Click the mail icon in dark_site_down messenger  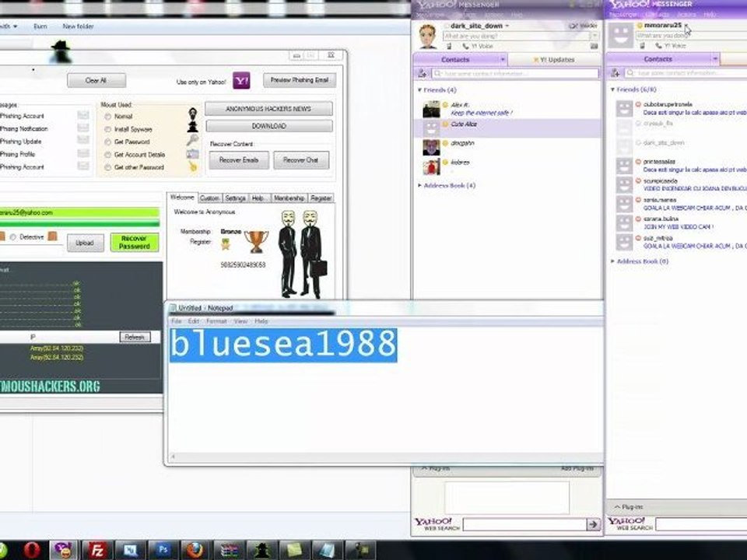click(x=594, y=46)
